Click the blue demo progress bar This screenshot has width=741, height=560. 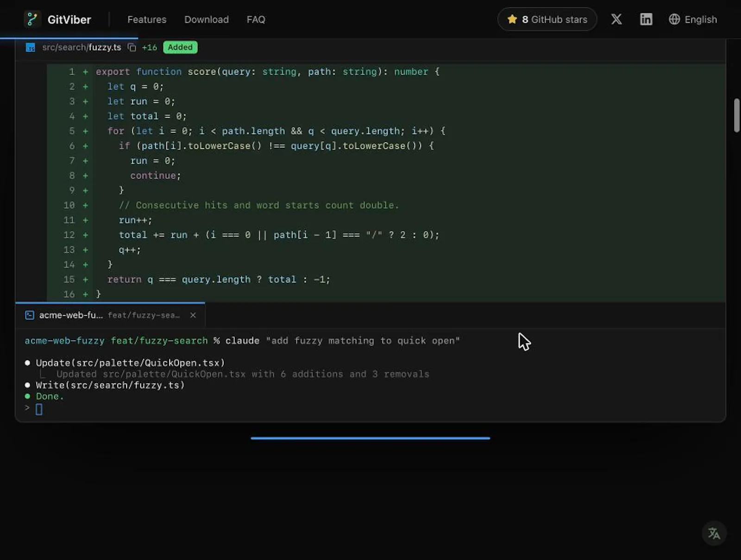(x=370, y=438)
